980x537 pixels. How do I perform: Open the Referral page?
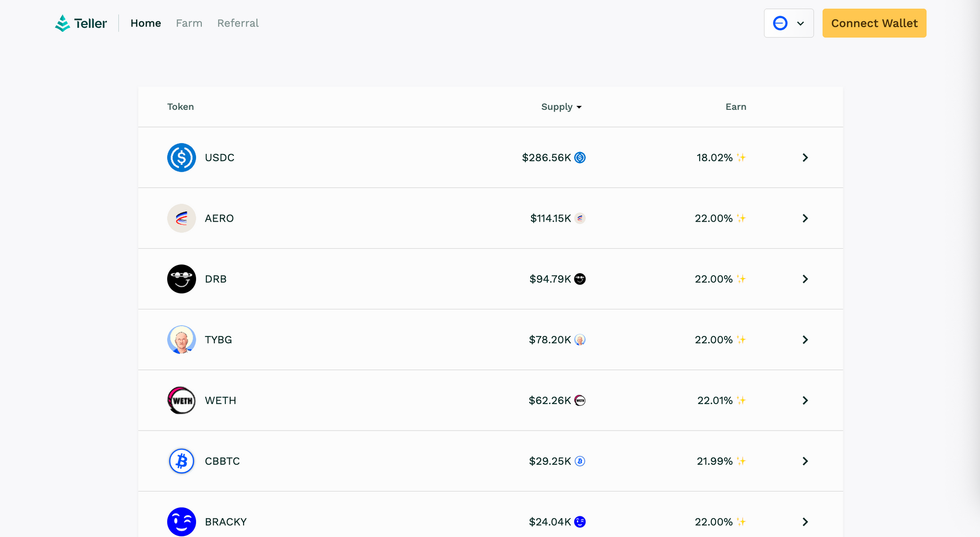(x=238, y=23)
